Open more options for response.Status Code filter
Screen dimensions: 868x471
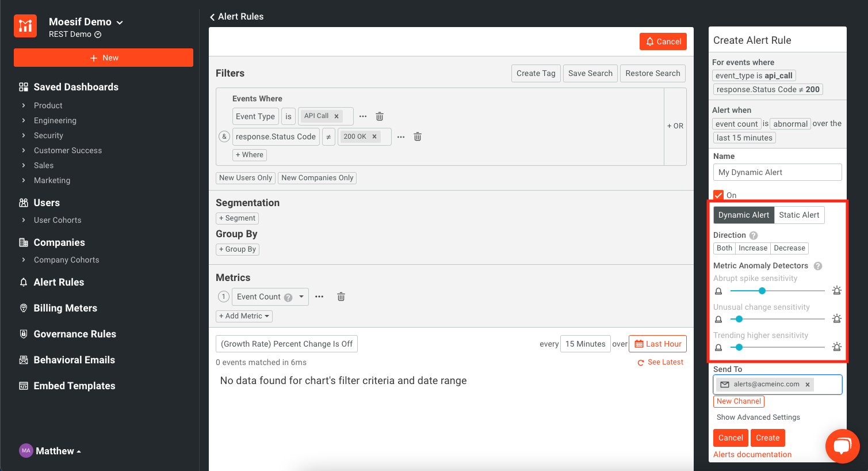click(401, 136)
